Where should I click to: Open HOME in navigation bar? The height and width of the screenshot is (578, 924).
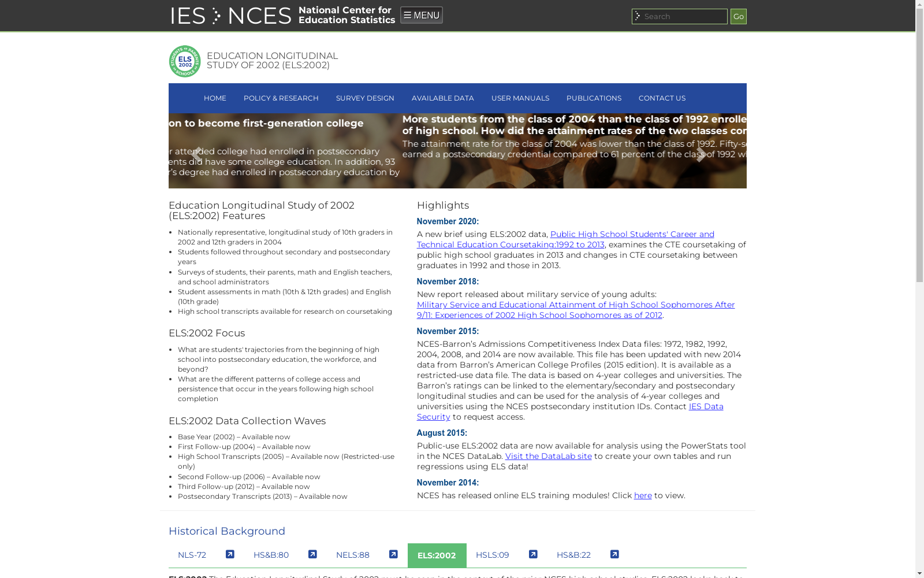[215, 98]
